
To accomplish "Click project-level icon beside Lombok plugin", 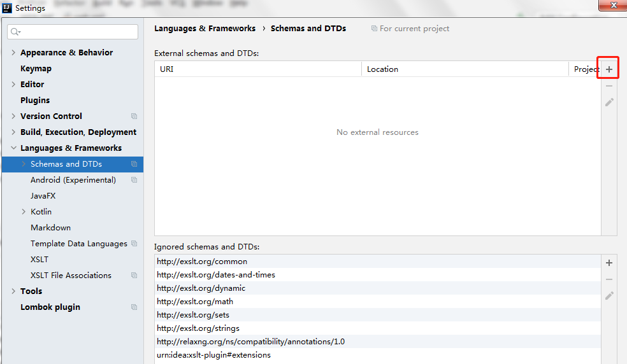I will [134, 307].
